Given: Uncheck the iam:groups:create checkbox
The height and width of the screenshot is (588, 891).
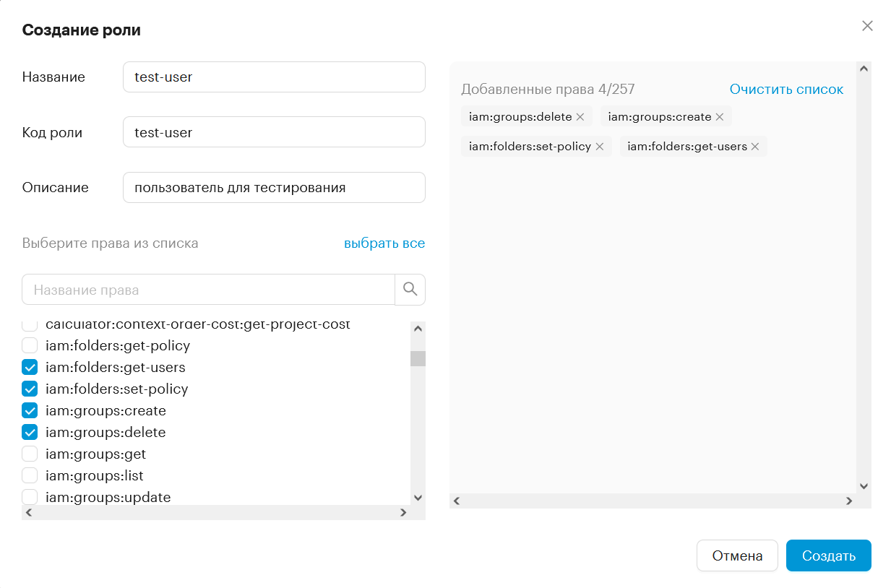Looking at the screenshot, I should [x=30, y=410].
